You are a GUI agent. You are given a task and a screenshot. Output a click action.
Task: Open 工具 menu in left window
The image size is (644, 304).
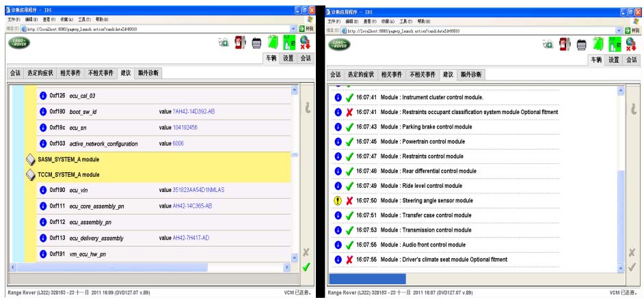[x=84, y=19]
